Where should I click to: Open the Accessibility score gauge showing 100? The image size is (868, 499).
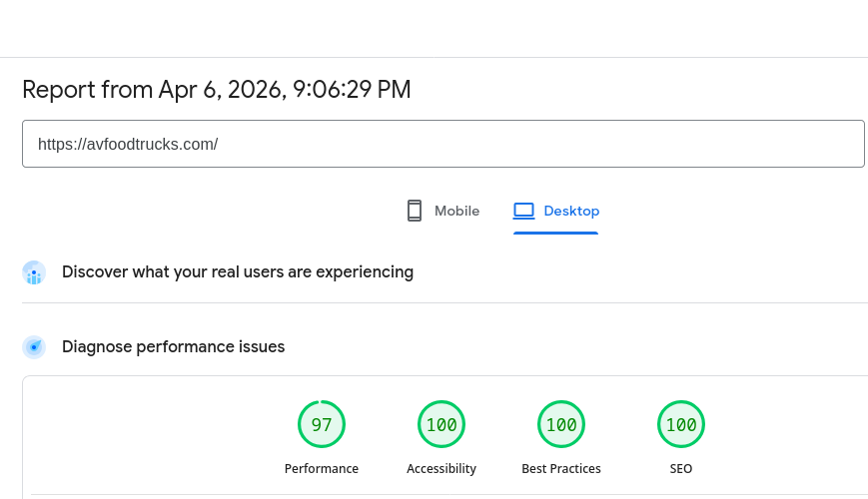click(x=441, y=424)
